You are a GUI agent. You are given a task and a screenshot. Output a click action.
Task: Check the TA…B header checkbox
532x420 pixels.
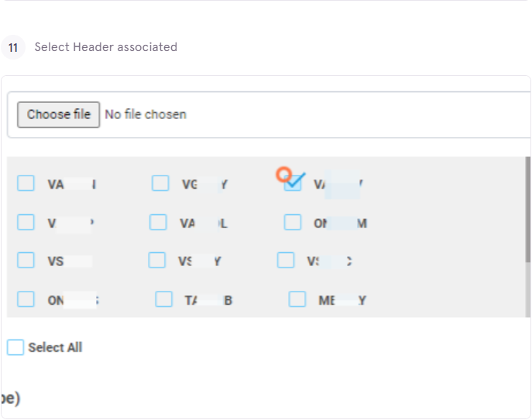tap(164, 299)
